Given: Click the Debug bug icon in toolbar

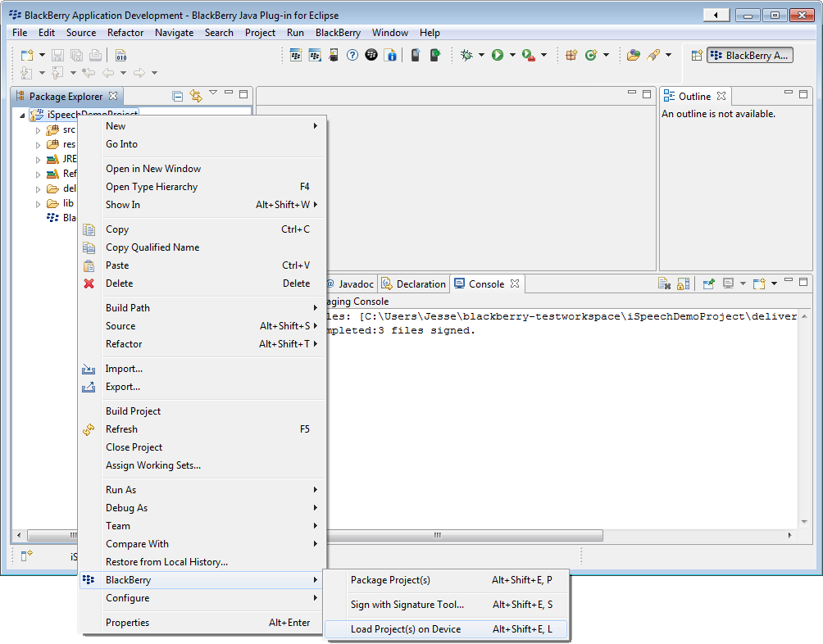Looking at the screenshot, I should (x=466, y=55).
